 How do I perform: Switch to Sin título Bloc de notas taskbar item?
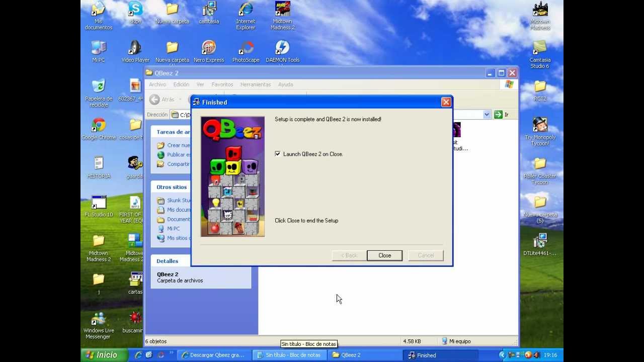289,355
